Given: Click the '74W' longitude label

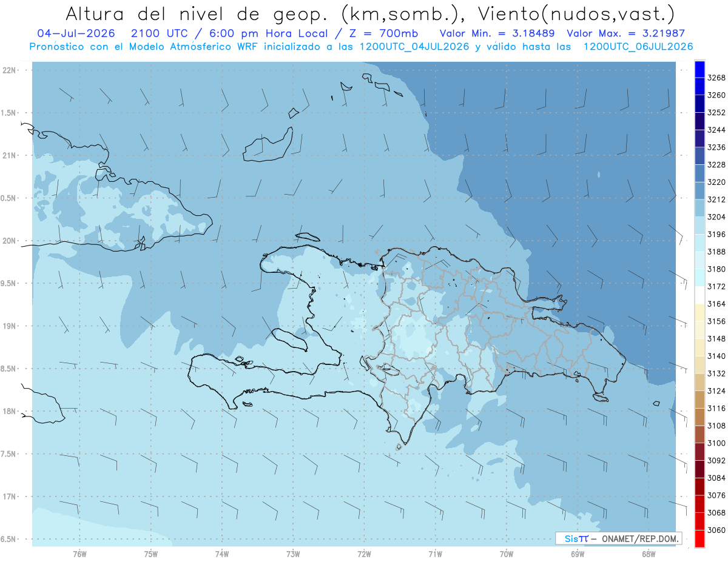Looking at the screenshot, I should [x=222, y=554].
